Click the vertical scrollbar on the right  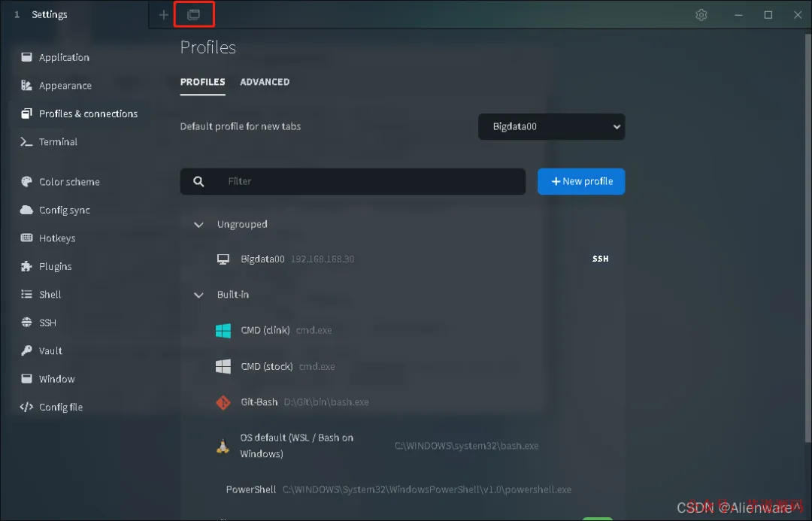point(808,238)
